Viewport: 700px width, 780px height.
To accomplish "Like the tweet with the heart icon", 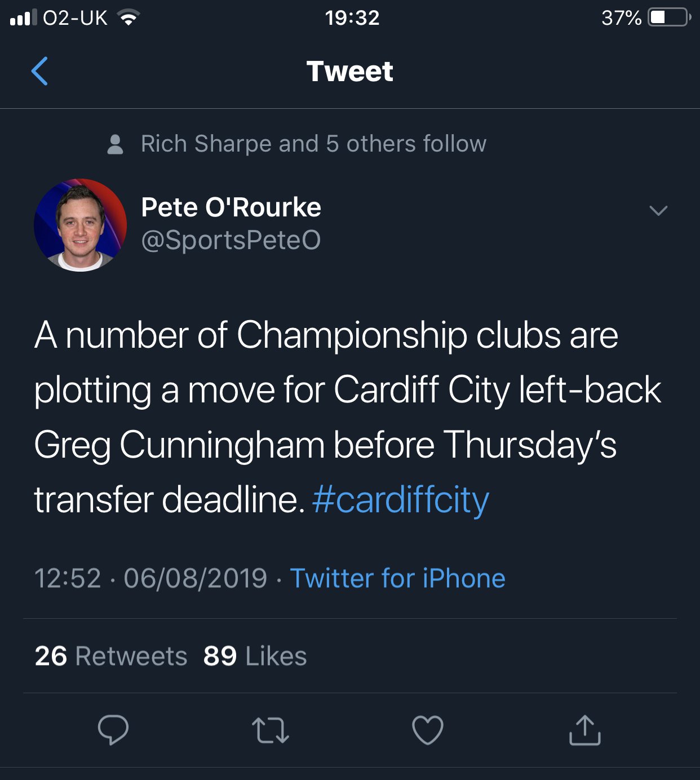I will 428,730.
